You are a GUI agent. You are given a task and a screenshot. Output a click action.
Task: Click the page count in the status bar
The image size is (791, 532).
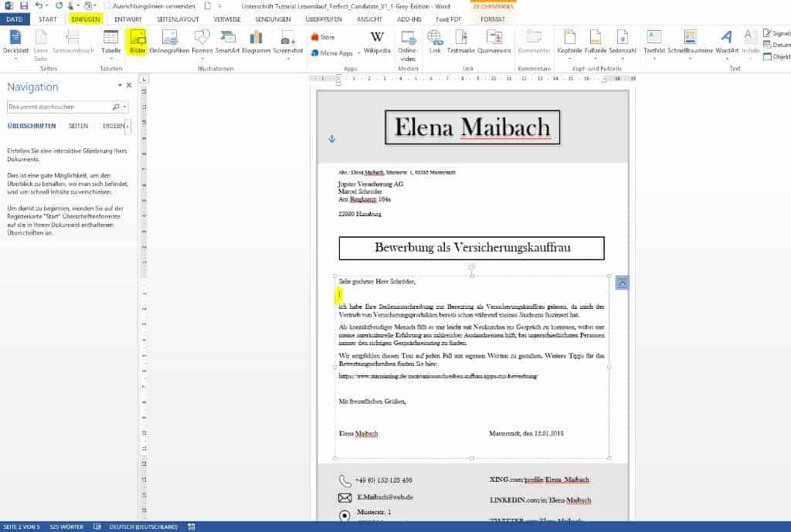click(21, 527)
